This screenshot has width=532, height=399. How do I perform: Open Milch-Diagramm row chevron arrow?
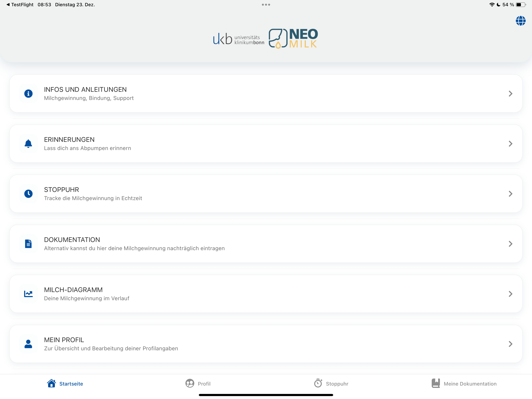pyautogui.click(x=510, y=294)
